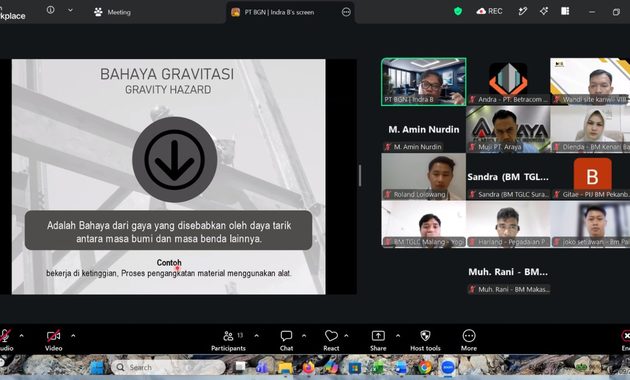Viewport: 630px width, 380px height.
Task: Select Roland Lolowang video tile
Action: (423, 176)
